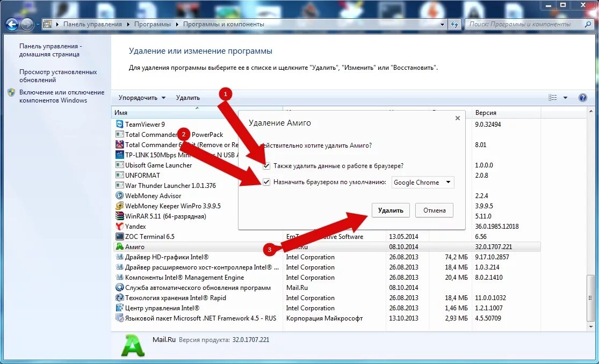Click Удалить in the toolbar
The width and height of the screenshot is (599, 364).
click(187, 98)
